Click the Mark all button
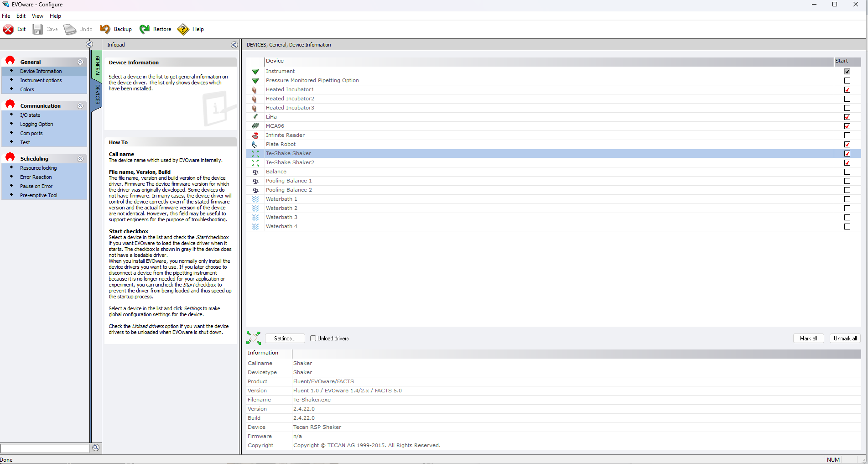 pos(808,339)
